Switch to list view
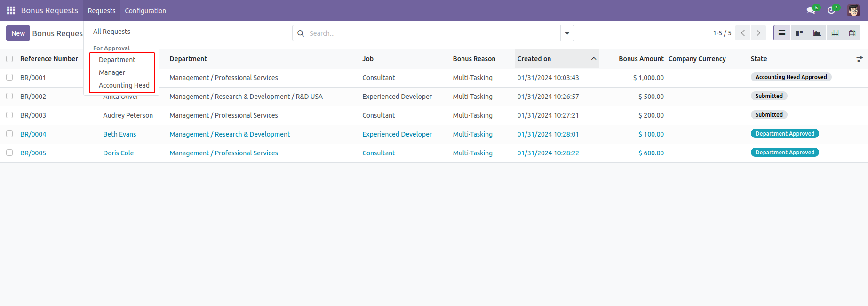Screen dimensions: 868x306 781,33
